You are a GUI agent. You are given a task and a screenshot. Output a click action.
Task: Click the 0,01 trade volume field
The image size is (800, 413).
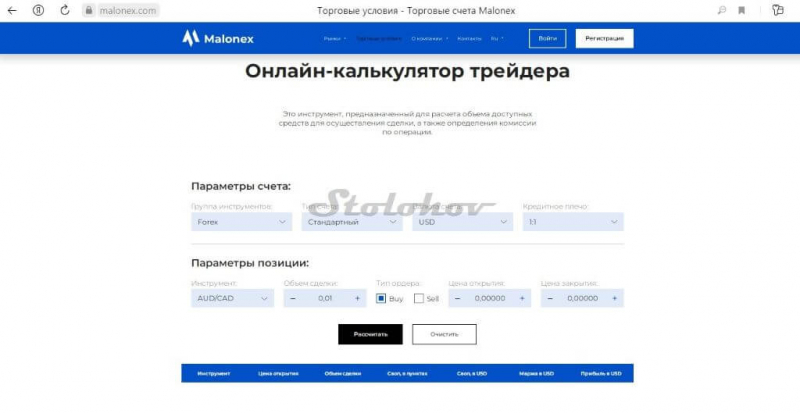(325, 298)
